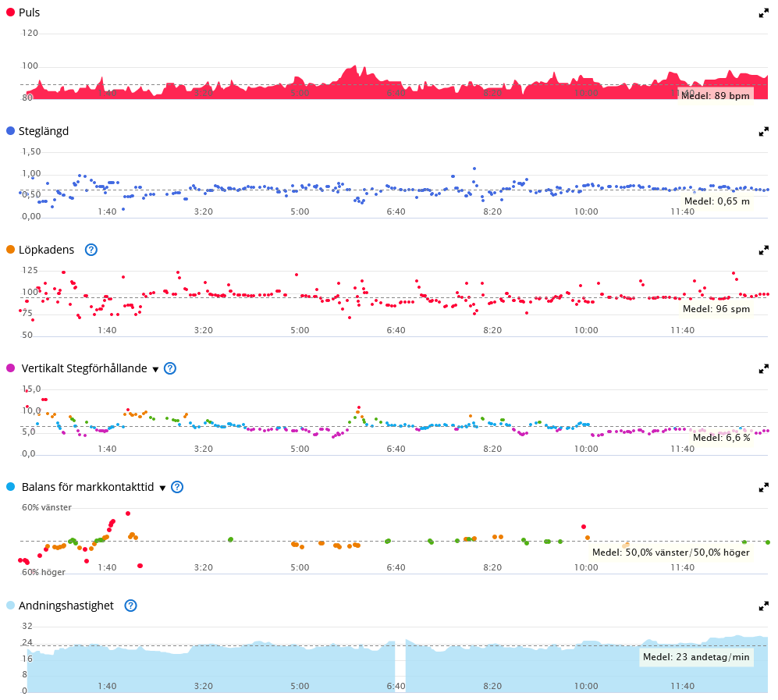Click the '60% vänster' axis label
The image size is (778, 700).
[x=47, y=507]
